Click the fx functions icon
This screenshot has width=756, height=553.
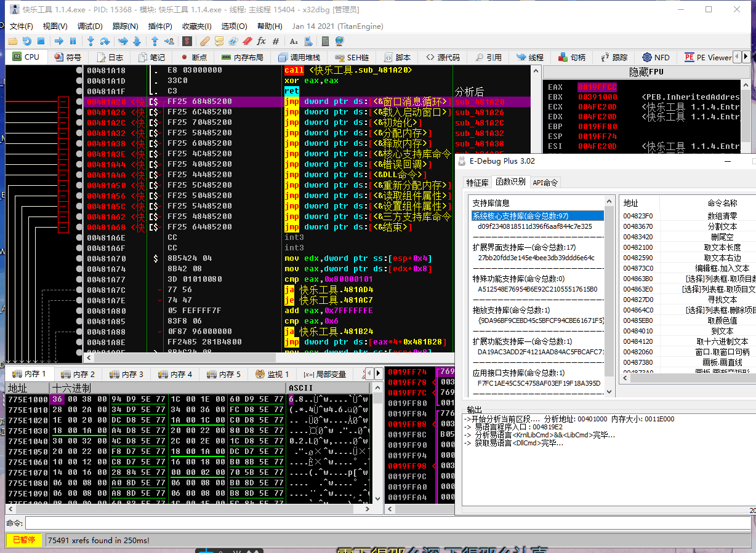(261, 41)
